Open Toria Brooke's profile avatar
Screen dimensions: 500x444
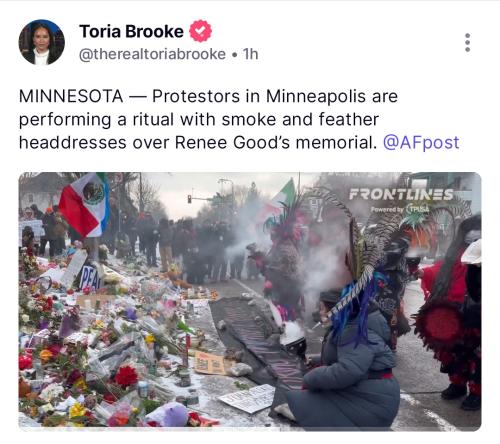coord(42,42)
